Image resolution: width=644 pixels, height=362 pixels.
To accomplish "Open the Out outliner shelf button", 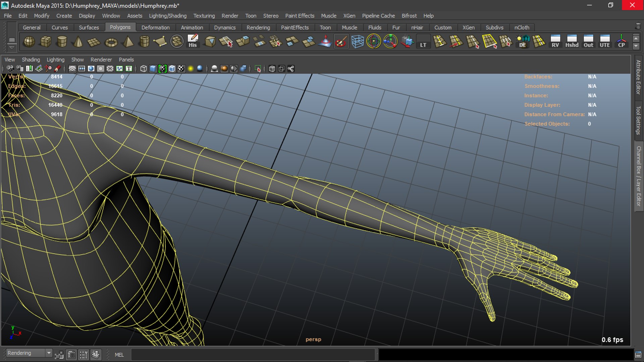I will tap(588, 42).
